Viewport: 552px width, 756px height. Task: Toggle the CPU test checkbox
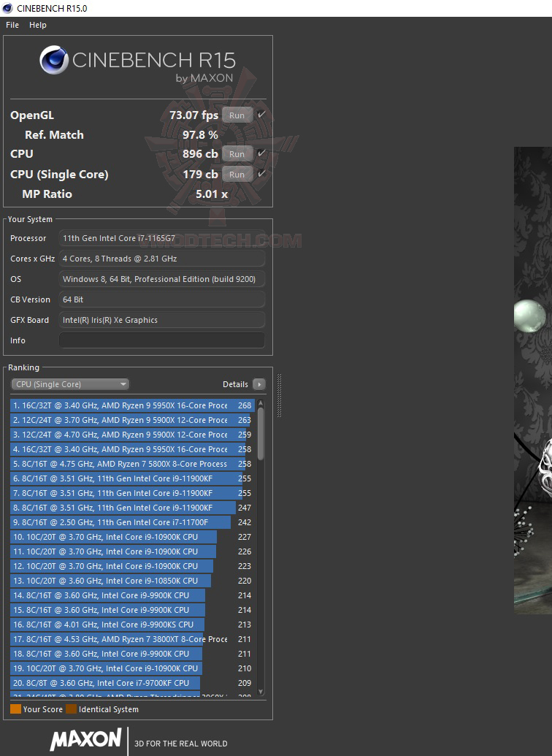(x=261, y=153)
